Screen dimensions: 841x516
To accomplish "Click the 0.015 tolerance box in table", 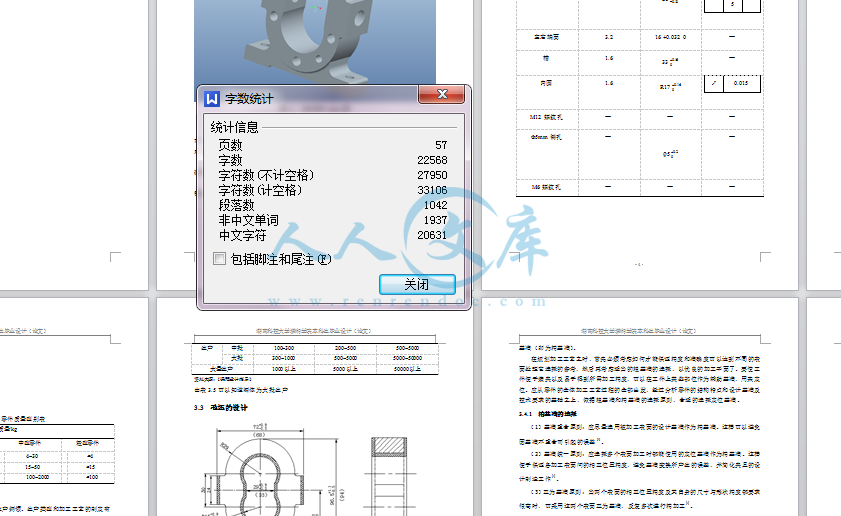I will [741, 84].
